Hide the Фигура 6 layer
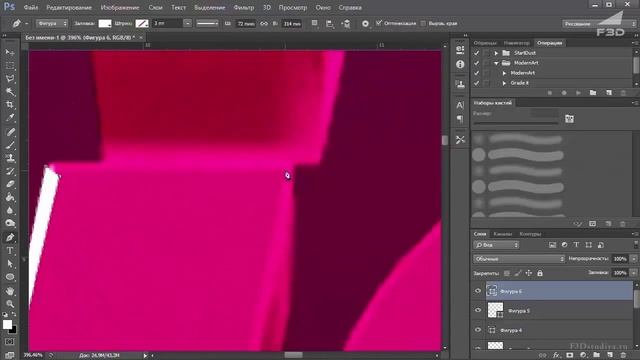 (478, 291)
